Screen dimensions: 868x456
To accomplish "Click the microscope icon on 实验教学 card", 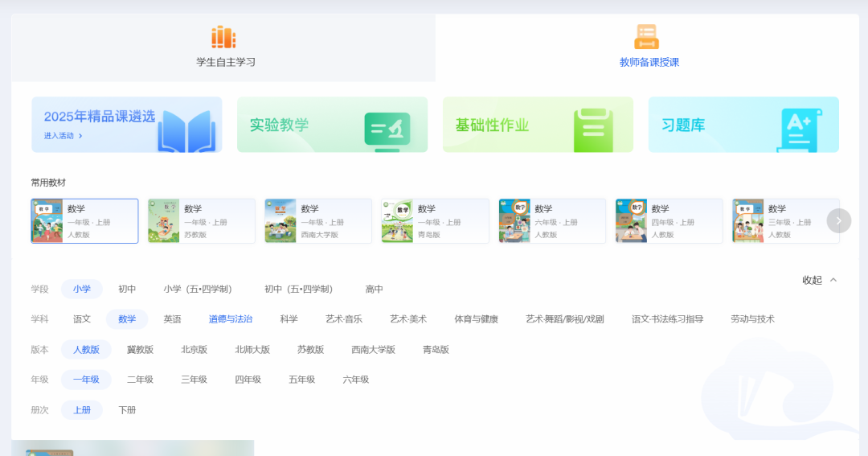I will click(387, 129).
